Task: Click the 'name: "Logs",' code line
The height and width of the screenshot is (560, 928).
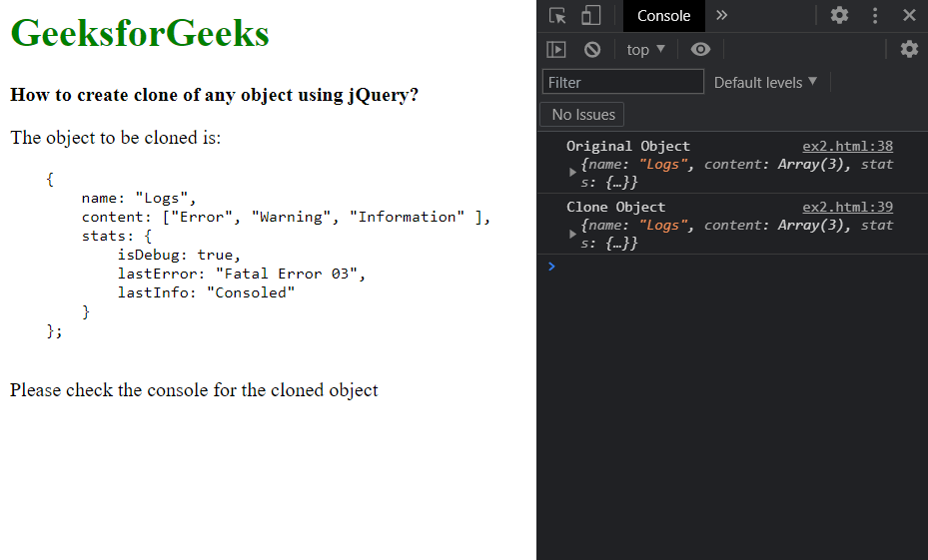Action: point(139,198)
